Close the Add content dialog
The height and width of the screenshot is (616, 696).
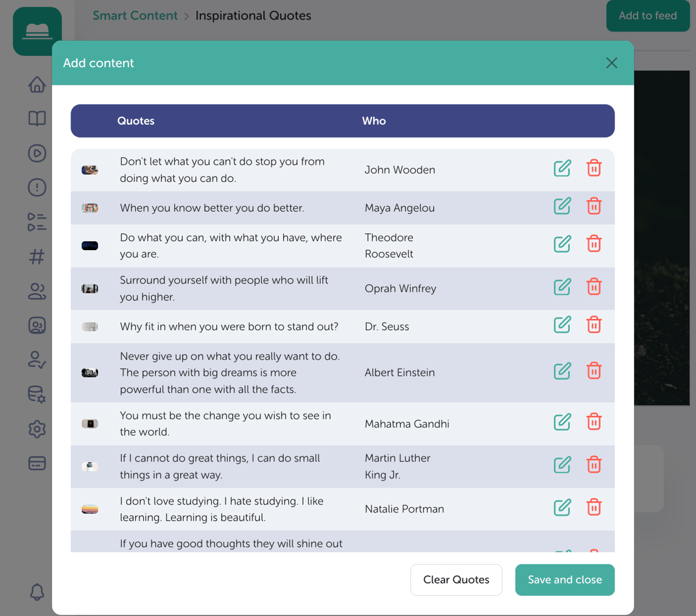(x=611, y=63)
